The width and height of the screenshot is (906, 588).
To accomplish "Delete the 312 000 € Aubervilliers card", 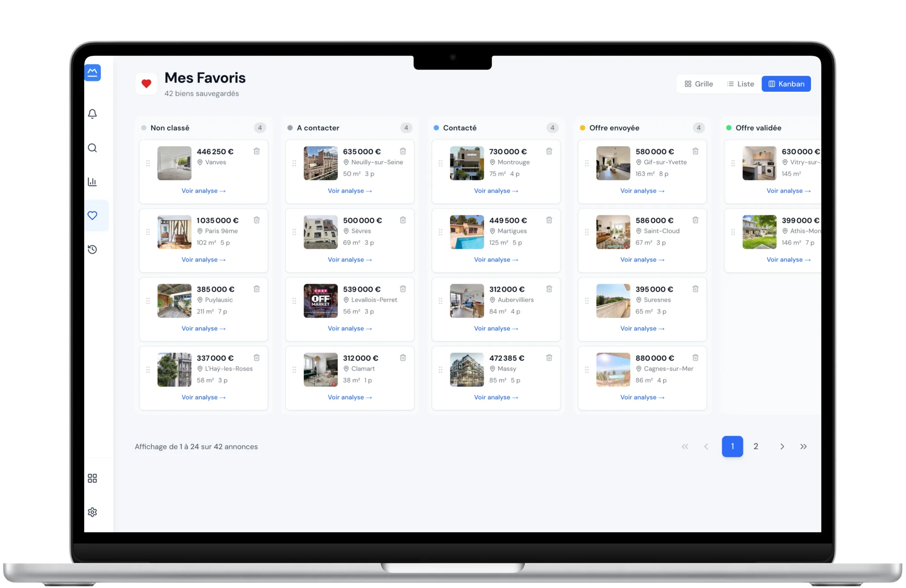I will (549, 289).
